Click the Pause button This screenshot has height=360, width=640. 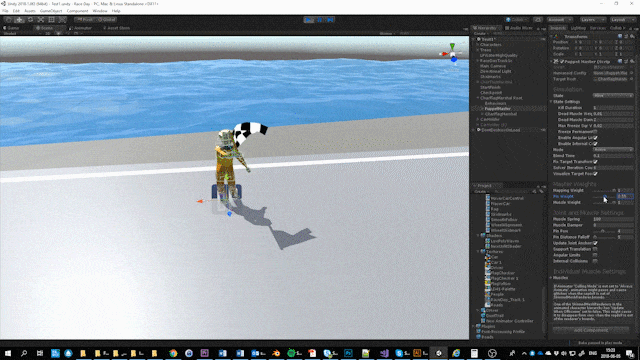click(x=320, y=20)
